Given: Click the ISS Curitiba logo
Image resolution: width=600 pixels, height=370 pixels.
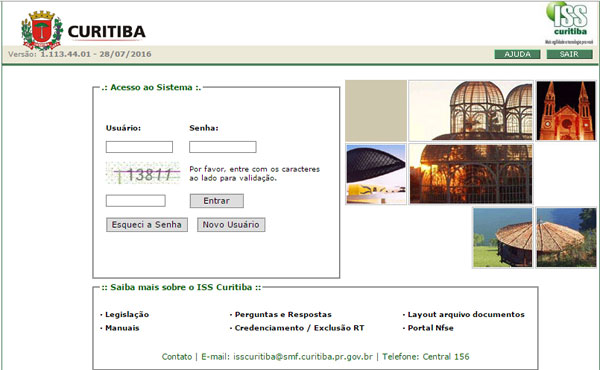Looking at the screenshot, I should click(569, 22).
